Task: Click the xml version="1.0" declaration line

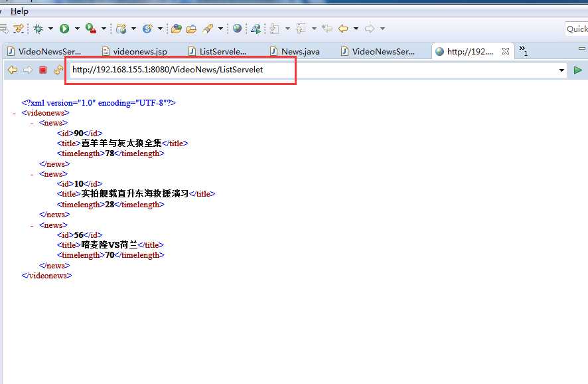Action: (x=99, y=103)
